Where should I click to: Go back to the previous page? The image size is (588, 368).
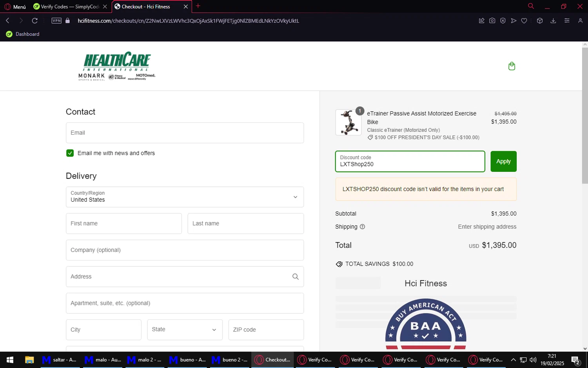click(x=7, y=21)
